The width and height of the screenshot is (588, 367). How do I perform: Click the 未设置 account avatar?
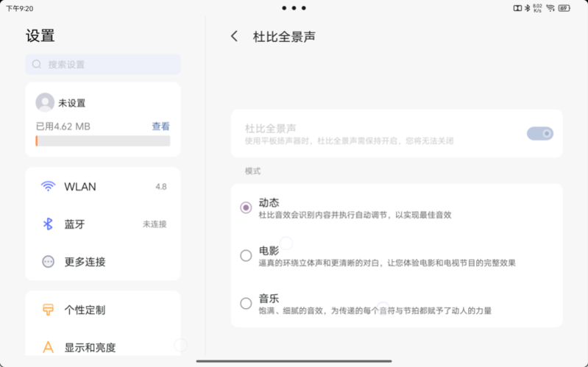45,103
